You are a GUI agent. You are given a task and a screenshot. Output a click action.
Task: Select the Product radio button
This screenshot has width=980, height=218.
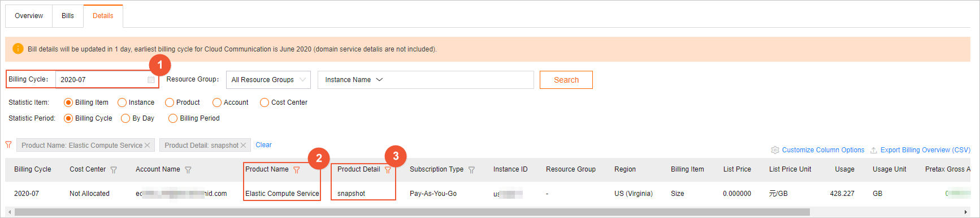170,102
